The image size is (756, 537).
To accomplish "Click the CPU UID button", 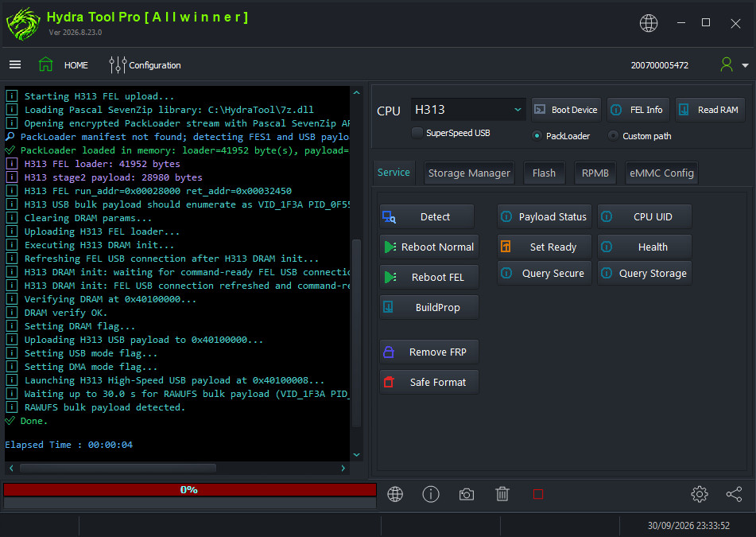I will [645, 216].
